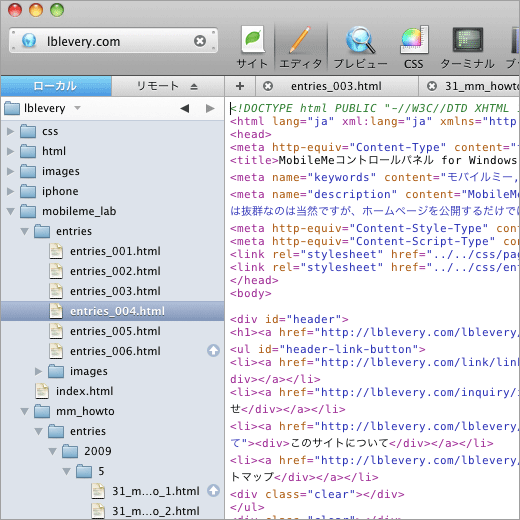Select the mm_howto folder row

click(x=113, y=411)
